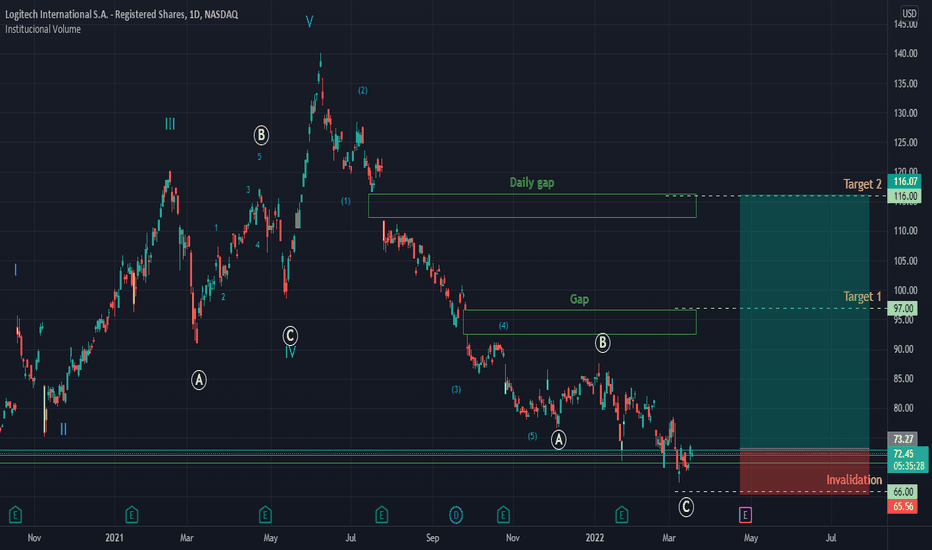Open earnings E marker above the 2021 label

pyautogui.click(x=132, y=515)
